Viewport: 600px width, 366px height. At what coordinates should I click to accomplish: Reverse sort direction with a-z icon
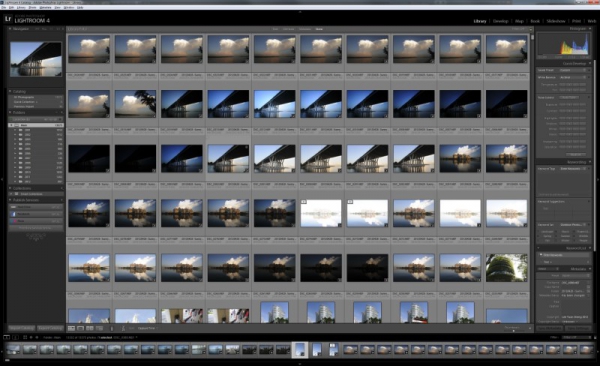point(123,328)
